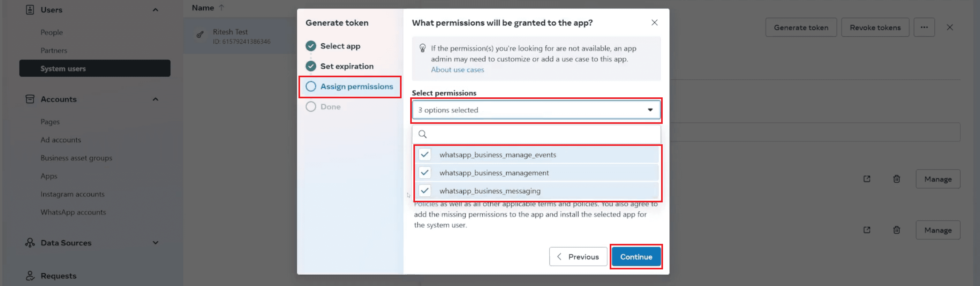This screenshot has height=286, width=980.
Task: Open the About use cases link
Action: [x=457, y=70]
